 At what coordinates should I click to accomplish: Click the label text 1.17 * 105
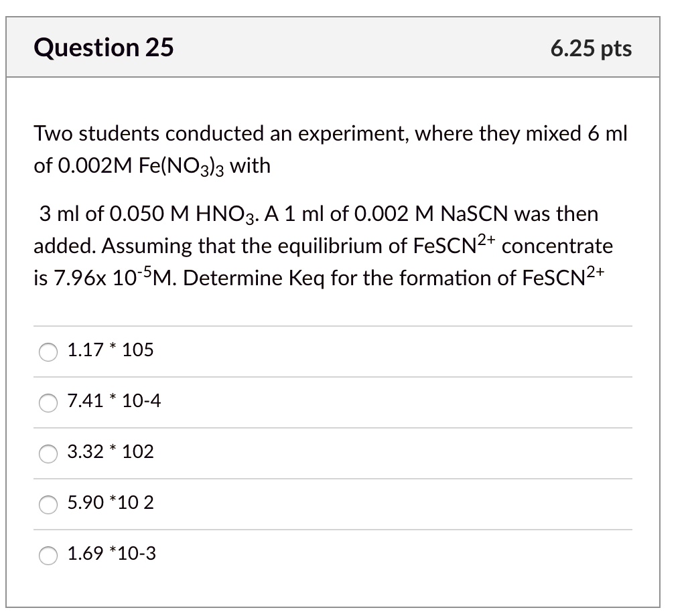point(110,350)
